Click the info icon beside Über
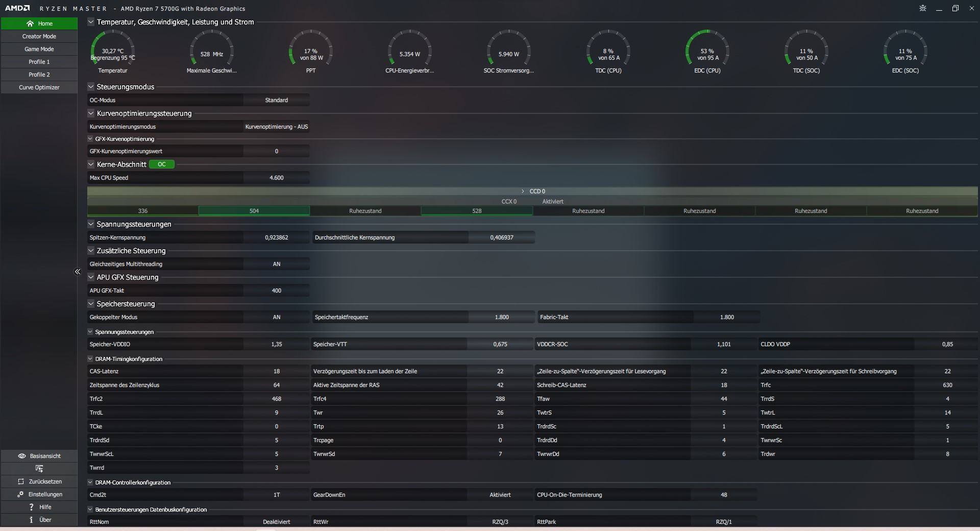The image size is (980, 531). tap(31, 520)
